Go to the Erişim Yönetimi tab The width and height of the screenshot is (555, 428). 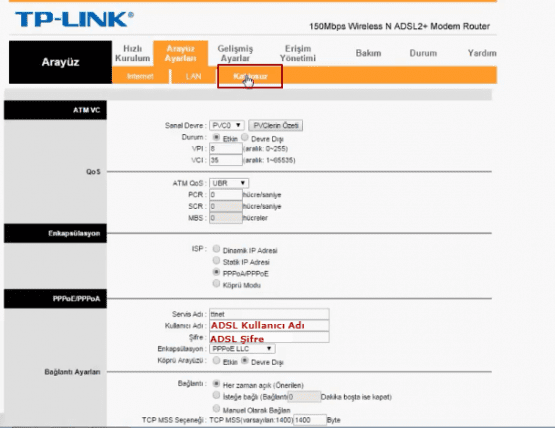coord(298,53)
